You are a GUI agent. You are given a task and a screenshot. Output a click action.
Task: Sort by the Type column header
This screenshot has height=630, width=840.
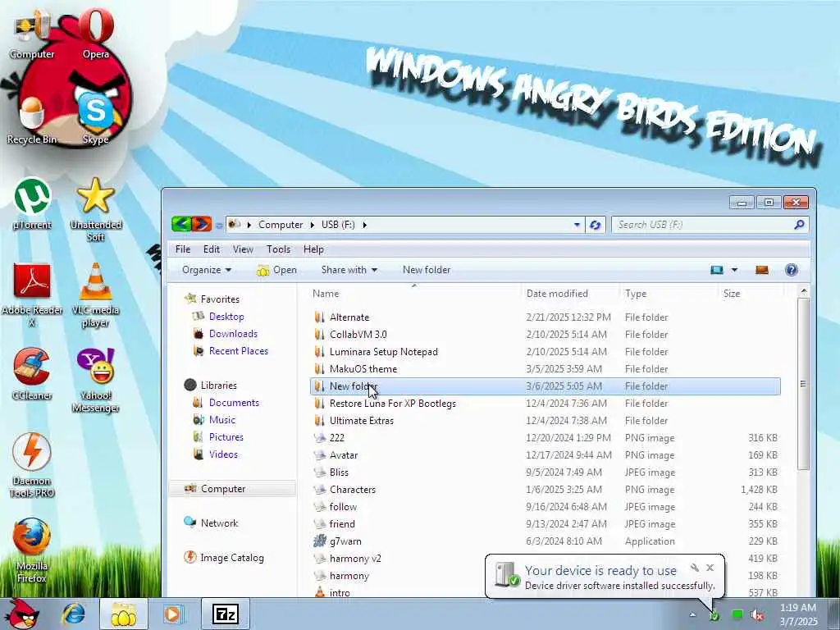click(x=669, y=294)
